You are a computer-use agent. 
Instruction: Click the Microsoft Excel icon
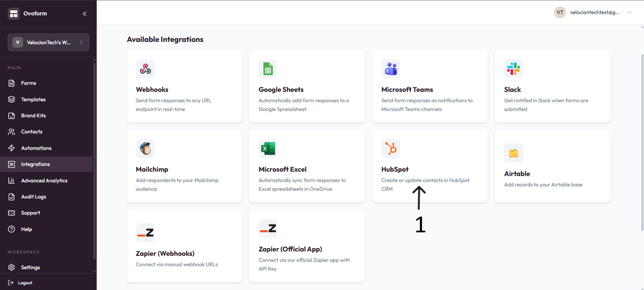(x=268, y=149)
